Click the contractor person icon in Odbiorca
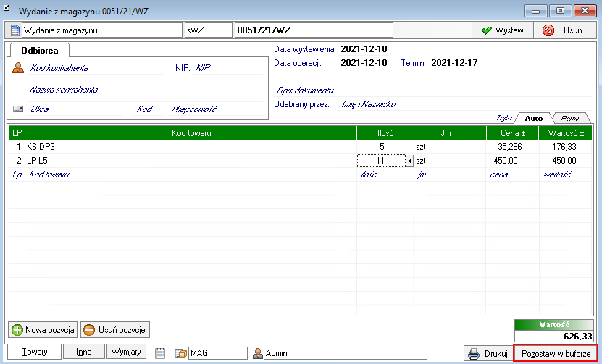Image resolution: width=602 pixels, height=364 pixels. click(18, 68)
